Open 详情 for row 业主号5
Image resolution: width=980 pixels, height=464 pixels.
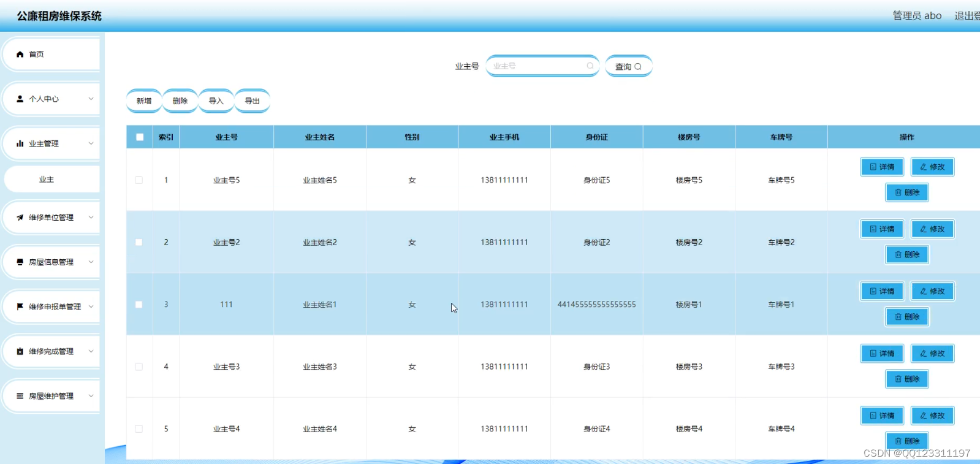point(882,167)
